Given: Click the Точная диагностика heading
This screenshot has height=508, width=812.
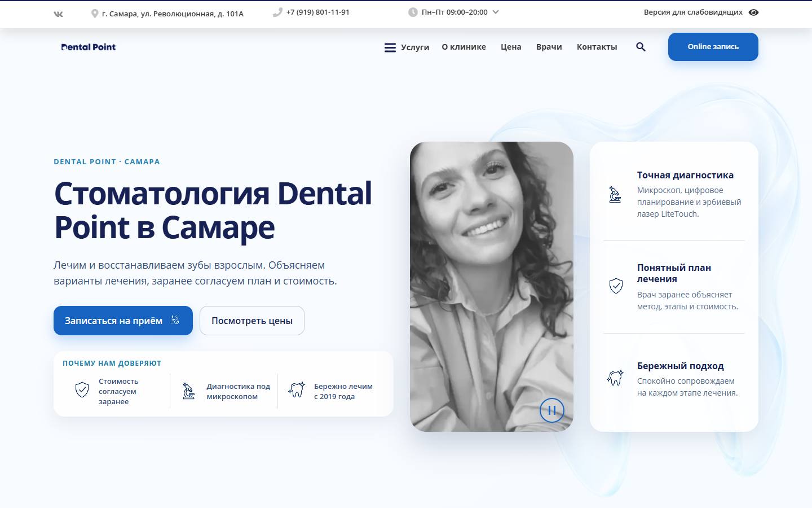Looking at the screenshot, I should tap(685, 175).
